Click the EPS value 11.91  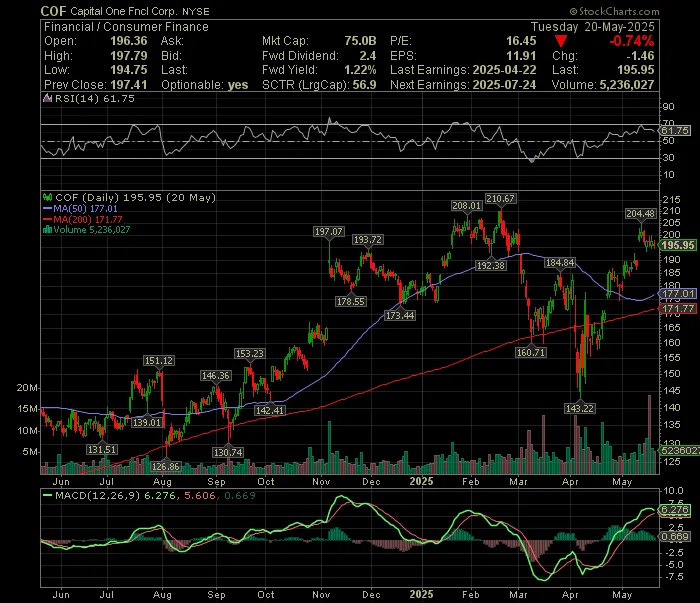coord(521,56)
